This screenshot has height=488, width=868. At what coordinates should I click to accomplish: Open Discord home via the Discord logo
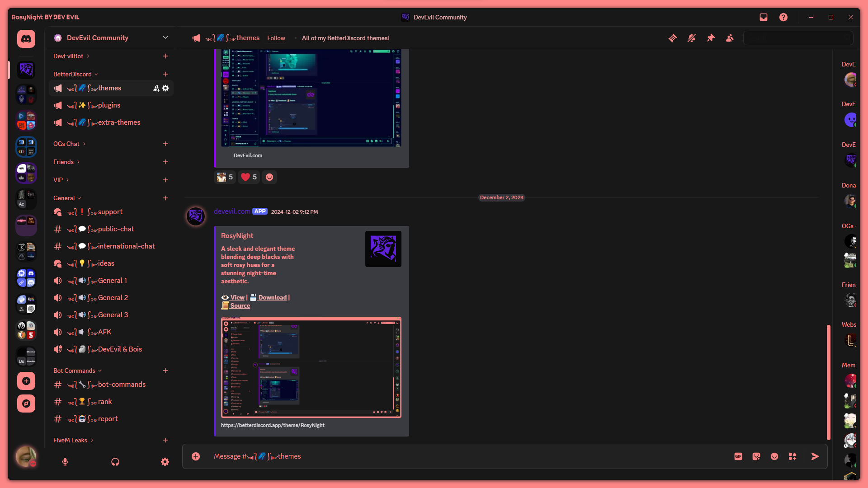pos(26,39)
